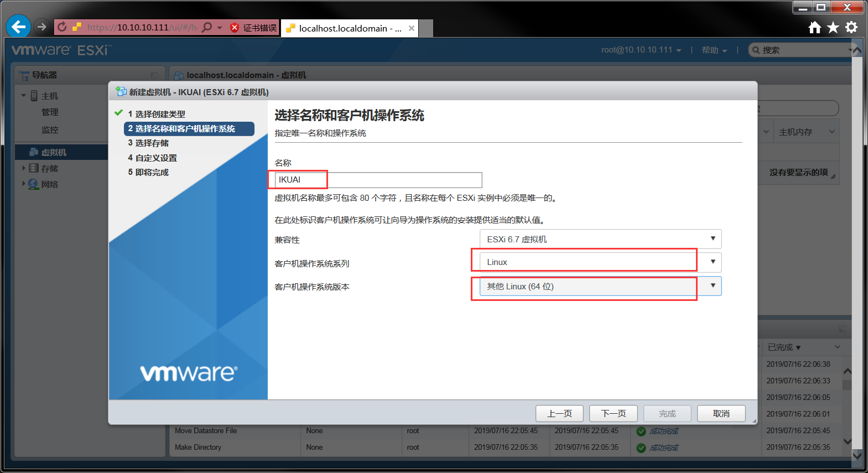
Task: Open browser tools gear icon
Action: click(x=851, y=27)
